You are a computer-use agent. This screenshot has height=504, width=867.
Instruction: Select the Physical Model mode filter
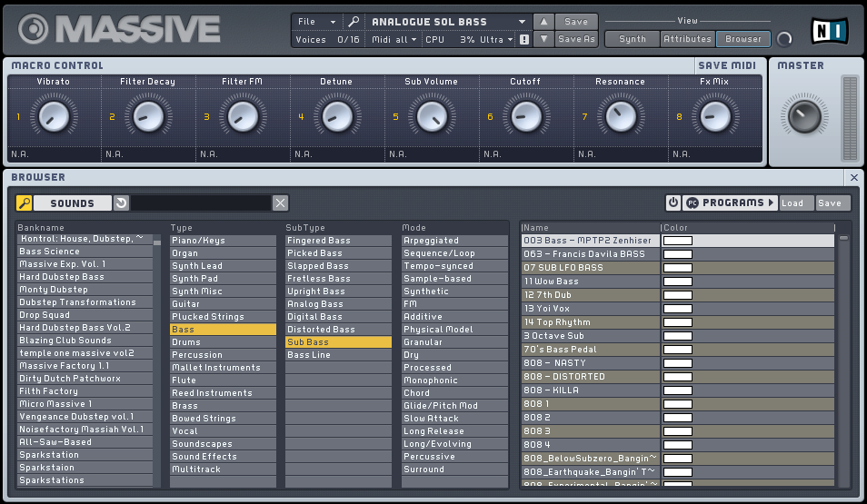[x=454, y=330]
